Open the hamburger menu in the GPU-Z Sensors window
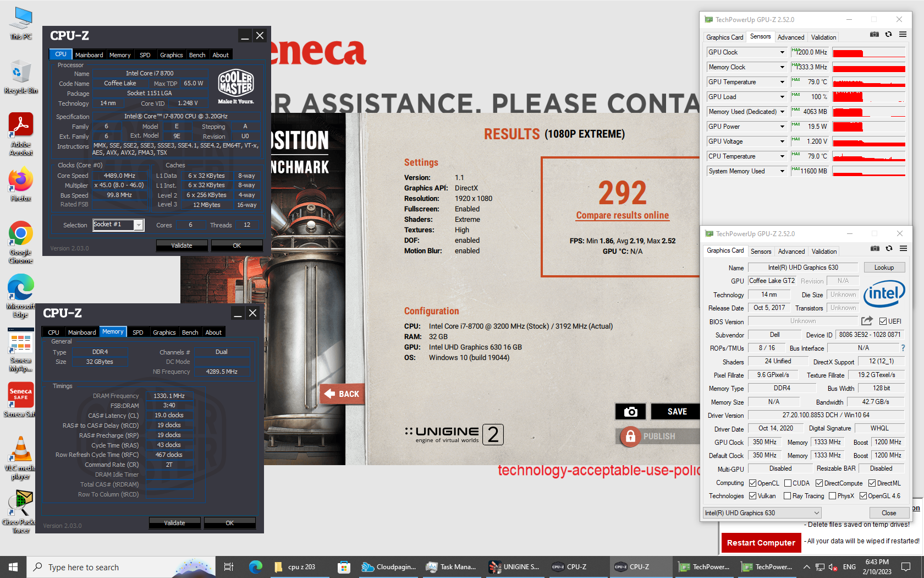The image size is (924, 578). (903, 34)
